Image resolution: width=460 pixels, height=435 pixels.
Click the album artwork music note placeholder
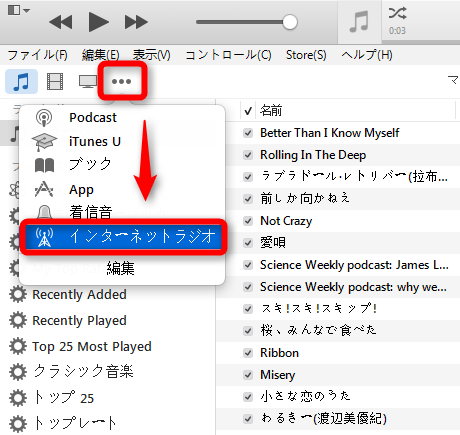(x=359, y=22)
